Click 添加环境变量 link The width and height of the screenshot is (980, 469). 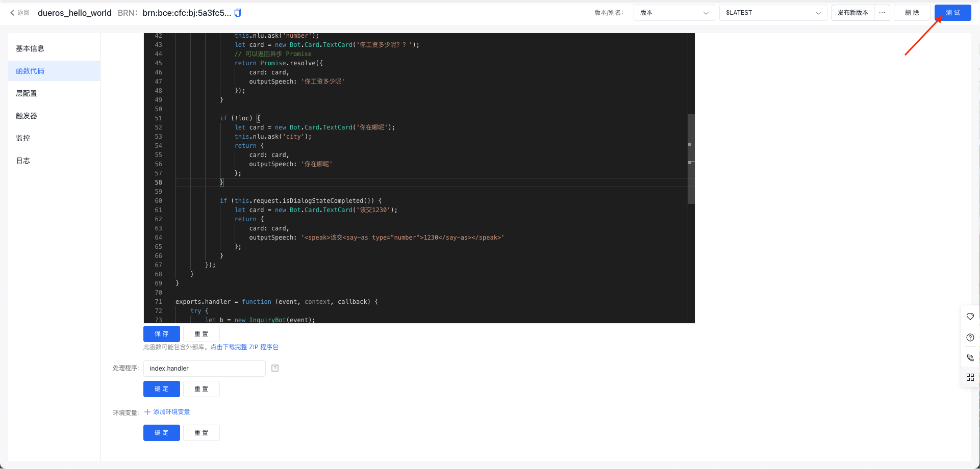tap(171, 412)
